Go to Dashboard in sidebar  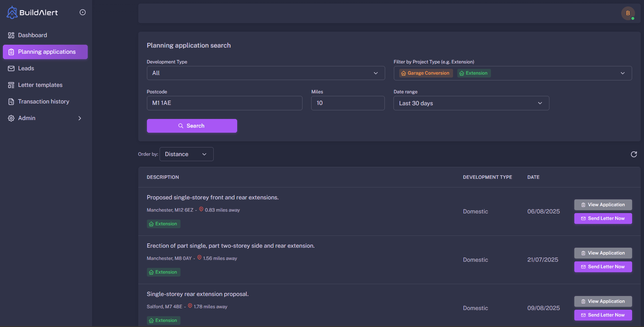coord(32,35)
